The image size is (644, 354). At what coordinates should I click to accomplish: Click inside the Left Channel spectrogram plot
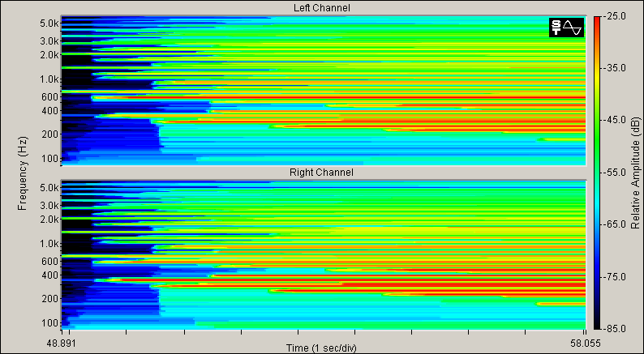pyautogui.click(x=324, y=91)
